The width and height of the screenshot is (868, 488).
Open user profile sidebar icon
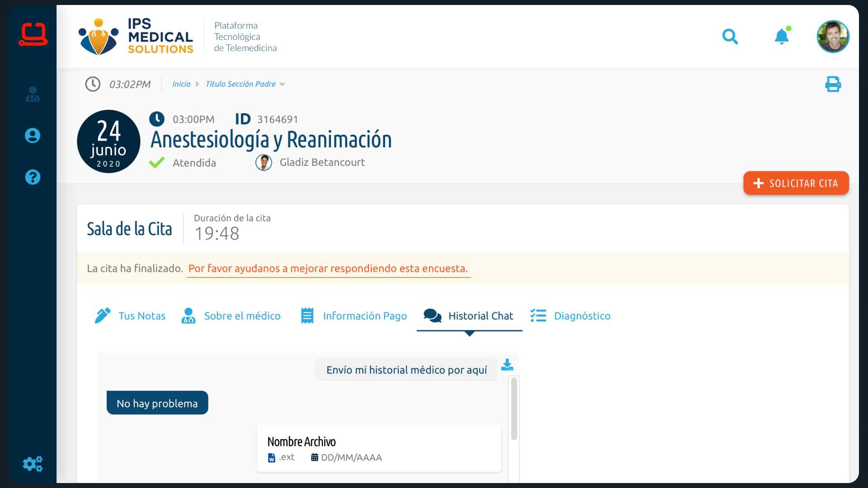click(33, 136)
